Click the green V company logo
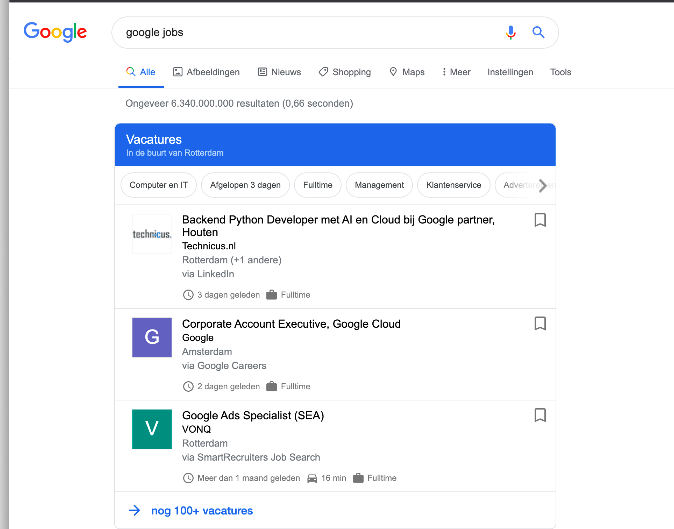 [152, 429]
